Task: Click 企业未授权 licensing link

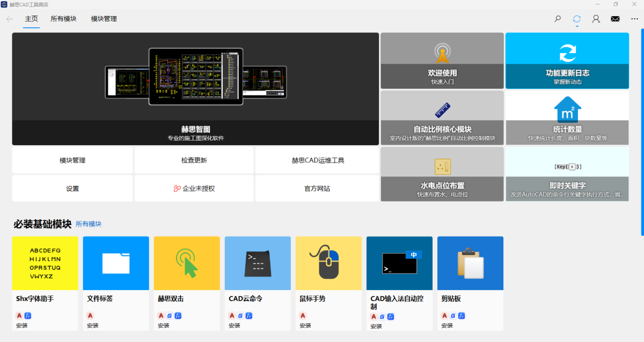Action: [x=195, y=188]
